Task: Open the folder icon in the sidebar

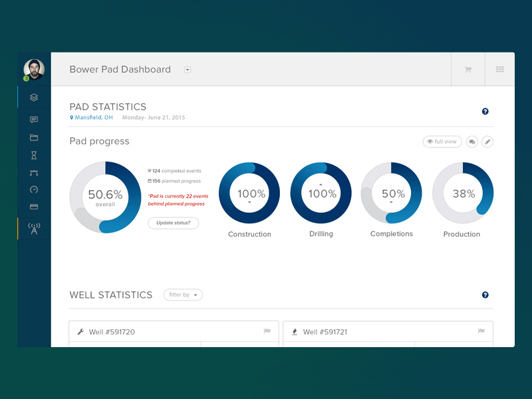Action: pos(33,138)
